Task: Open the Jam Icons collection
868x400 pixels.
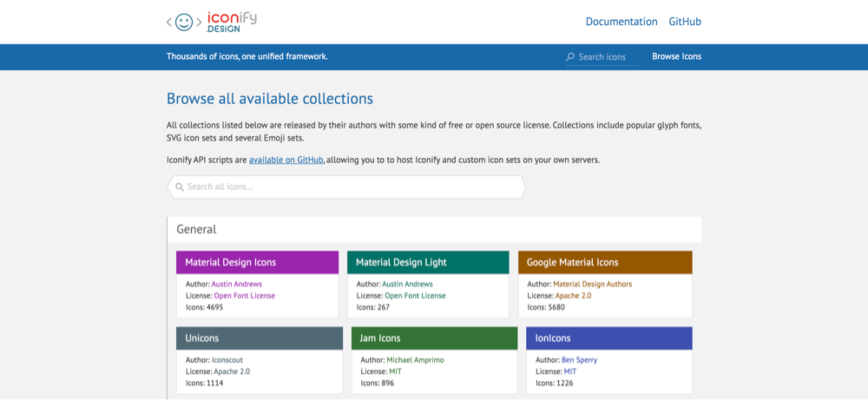Action: 435,338
